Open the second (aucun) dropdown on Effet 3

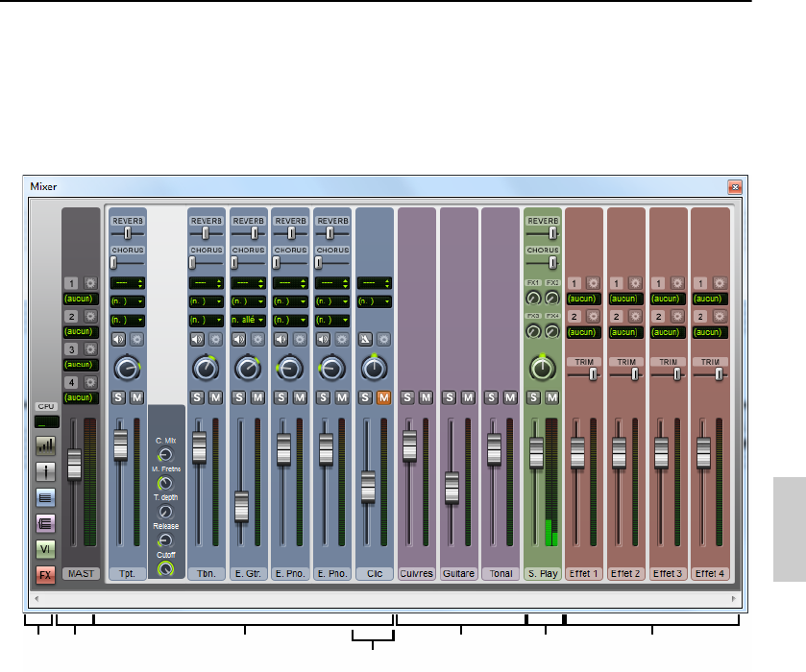[669, 332]
